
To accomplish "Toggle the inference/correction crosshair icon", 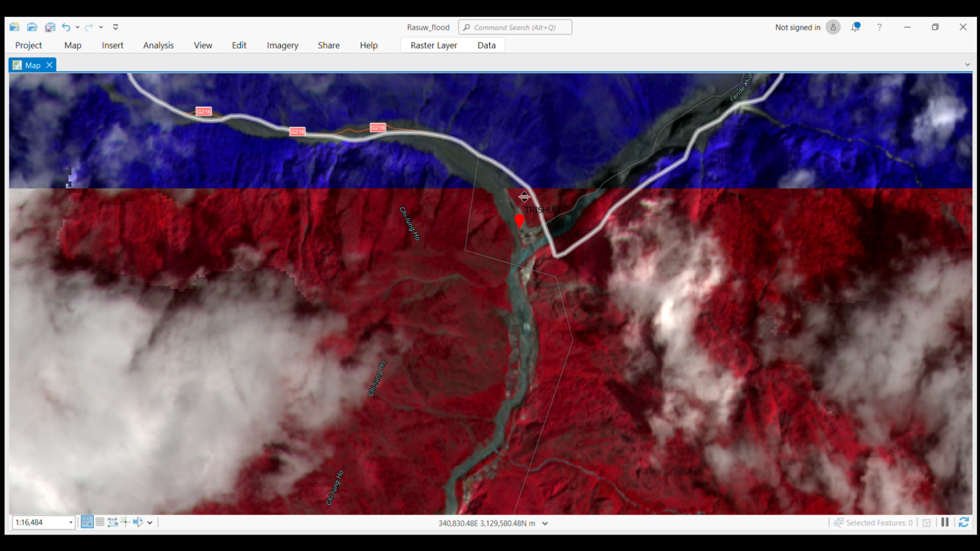I will coord(125,522).
